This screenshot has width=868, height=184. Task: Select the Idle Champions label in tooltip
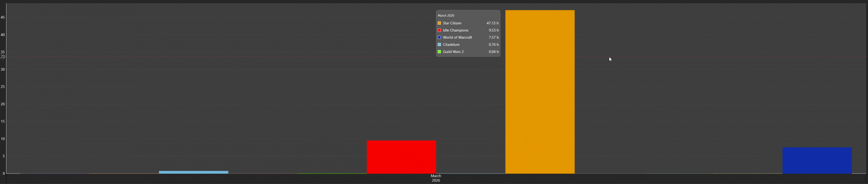point(455,30)
